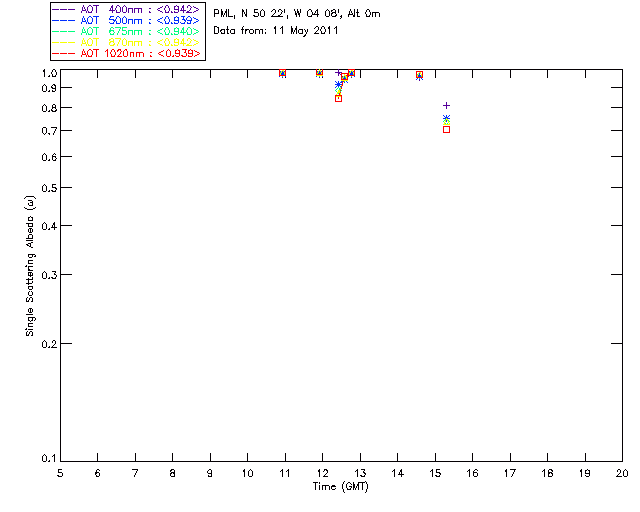Image resolution: width=640 pixels, height=512 pixels.
Task: Click the AOT 1020nm legend entry
Action: (x=126, y=53)
